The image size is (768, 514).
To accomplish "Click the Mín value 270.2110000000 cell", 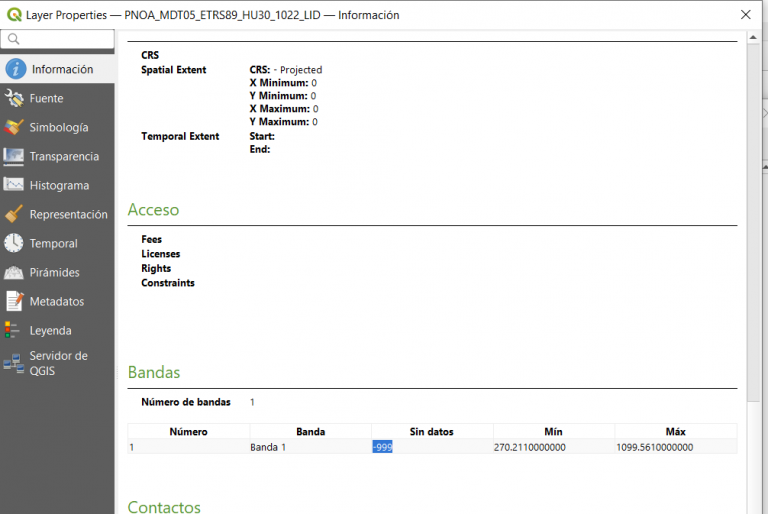I will [529, 447].
